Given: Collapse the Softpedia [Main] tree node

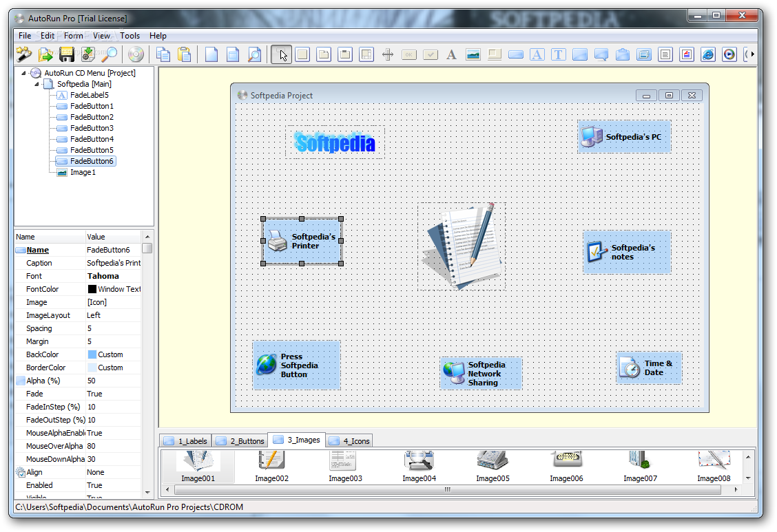Looking at the screenshot, I should (37, 84).
